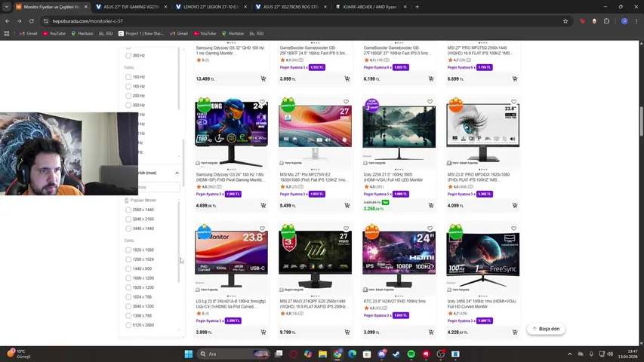Add MSI 27" PRO MP275Q to cart
The image size is (644, 362).
515,78
